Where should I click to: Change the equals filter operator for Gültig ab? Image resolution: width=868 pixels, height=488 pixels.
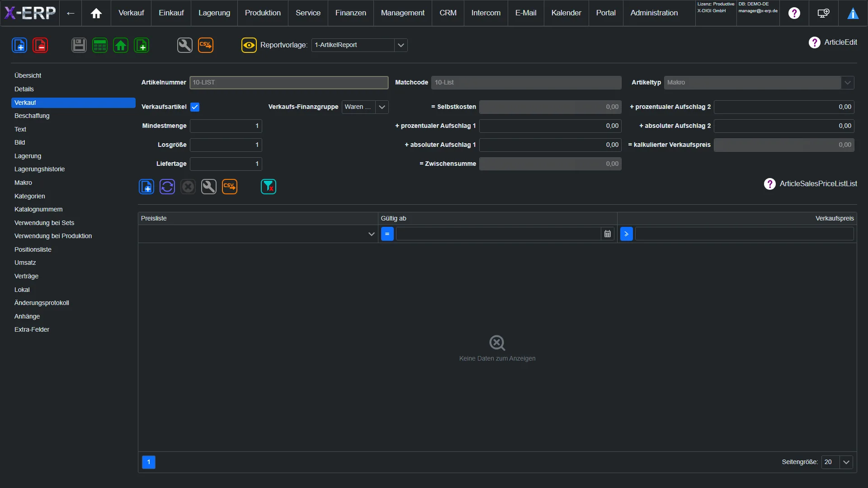pyautogui.click(x=387, y=234)
